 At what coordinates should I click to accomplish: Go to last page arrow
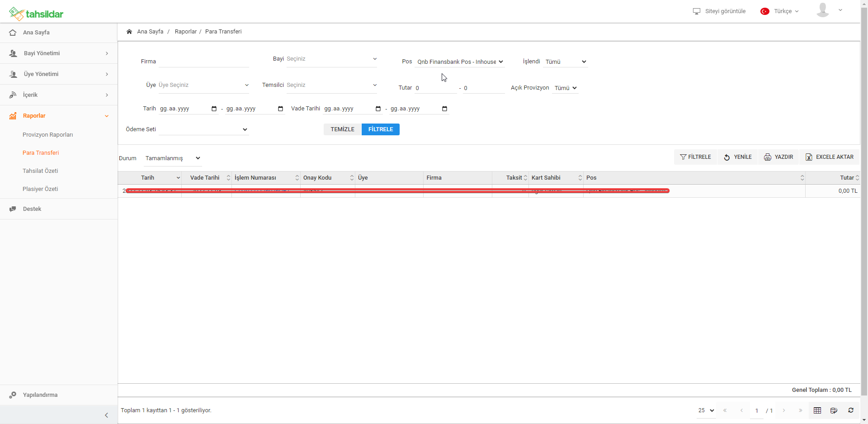tap(800, 410)
